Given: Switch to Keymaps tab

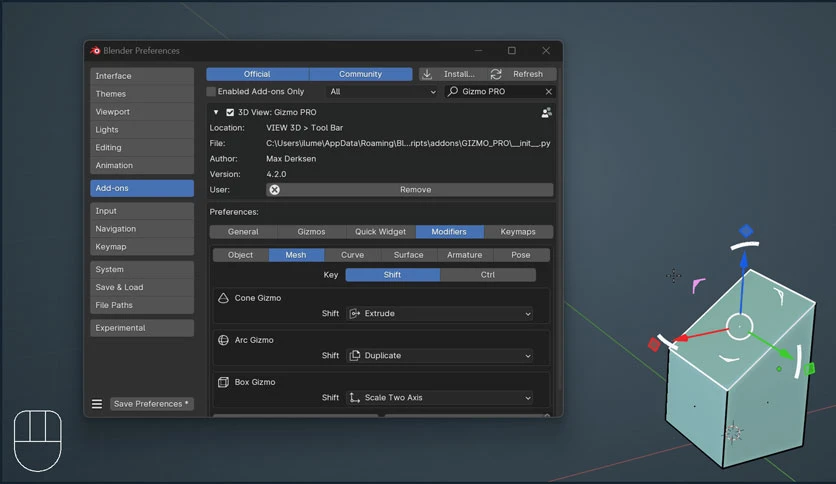Looking at the screenshot, I should [518, 232].
